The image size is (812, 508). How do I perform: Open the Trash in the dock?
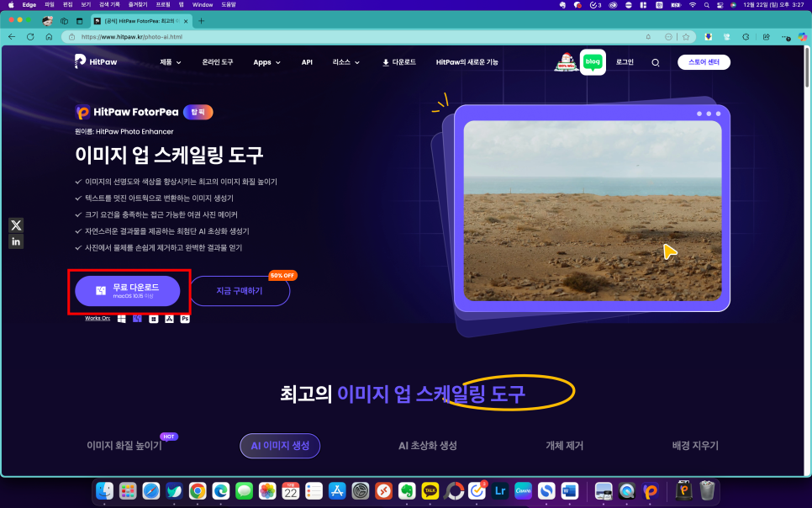pos(707,490)
